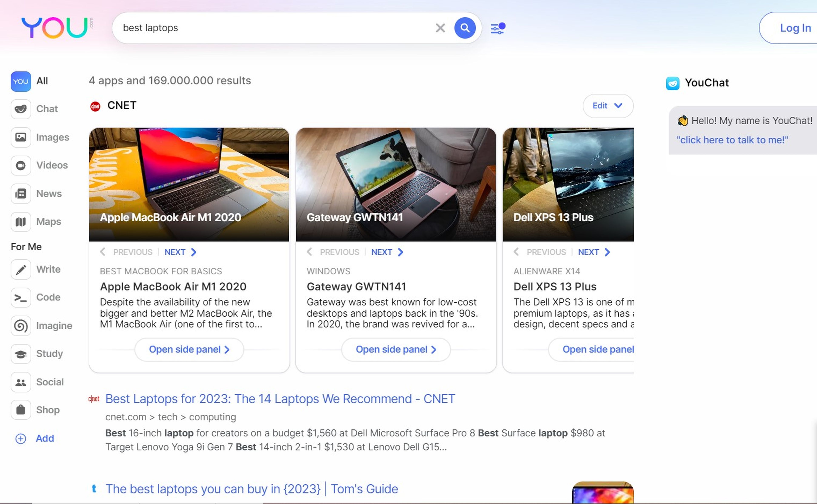Click the Tom's Guide favicon
This screenshot has height=504, width=817.
coord(94,489)
